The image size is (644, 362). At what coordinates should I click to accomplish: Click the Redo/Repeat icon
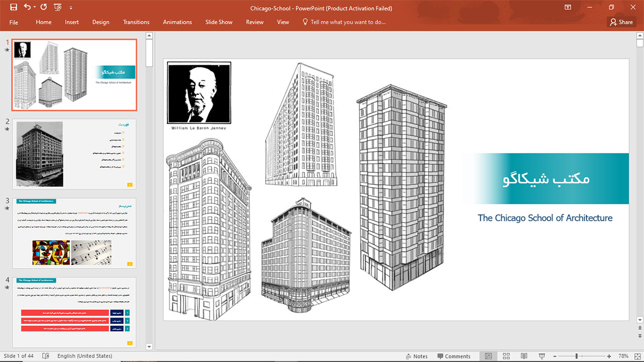[x=44, y=7]
